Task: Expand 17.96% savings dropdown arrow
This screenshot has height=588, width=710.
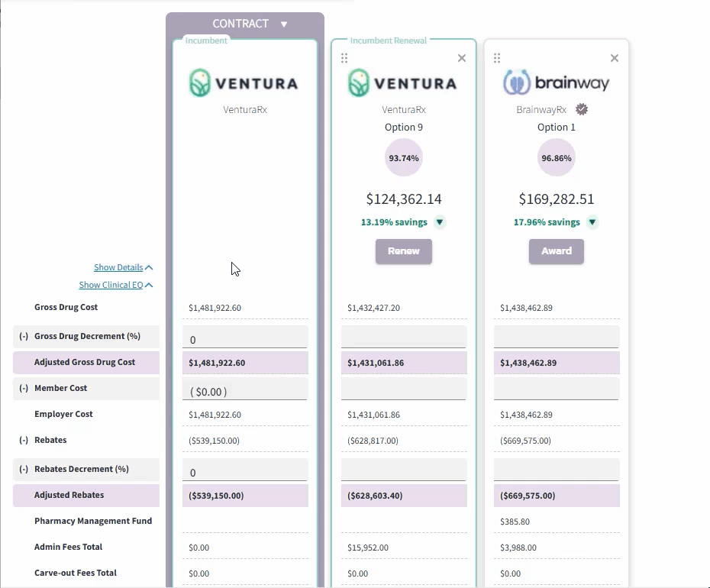Action: [592, 222]
